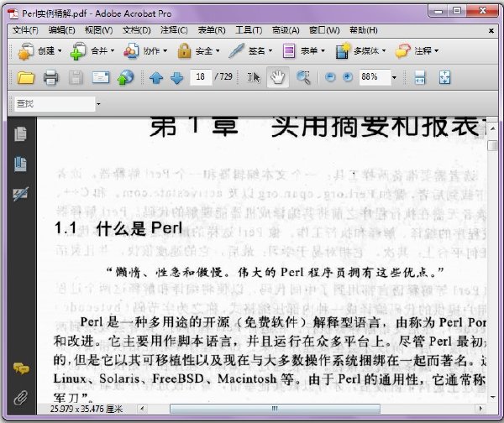Zoom in with the plus button
The height and width of the screenshot is (423, 504).
348,77
